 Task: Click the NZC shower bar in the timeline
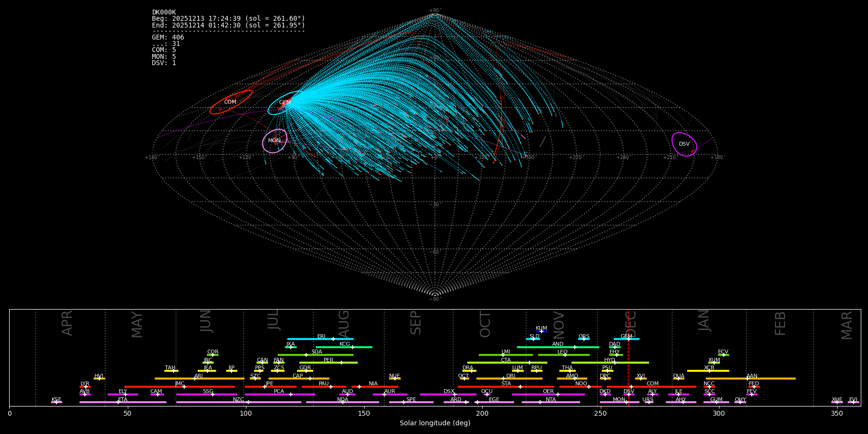click(x=239, y=402)
